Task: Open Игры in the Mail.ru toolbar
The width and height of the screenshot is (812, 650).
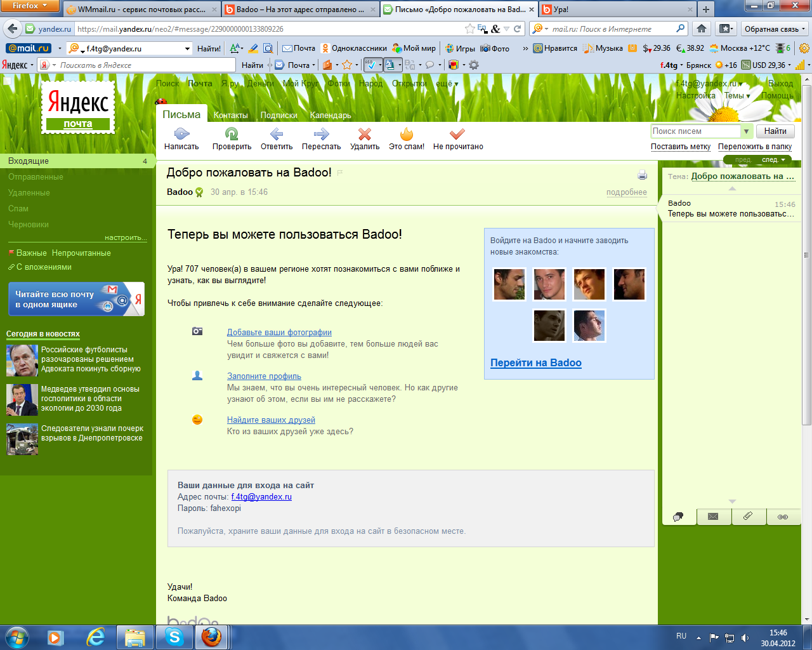Action: point(460,48)
